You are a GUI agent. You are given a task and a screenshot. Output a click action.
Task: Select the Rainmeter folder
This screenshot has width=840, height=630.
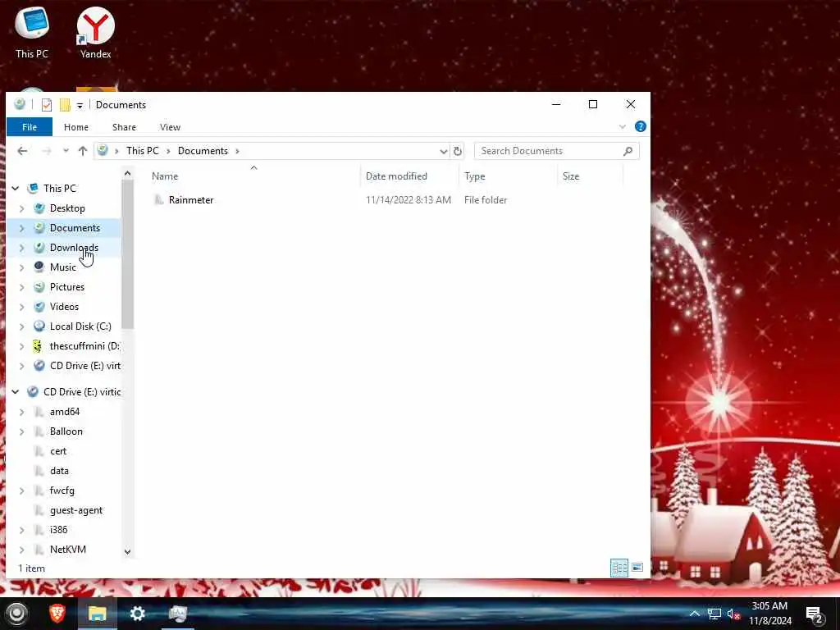tap(190, 200)
